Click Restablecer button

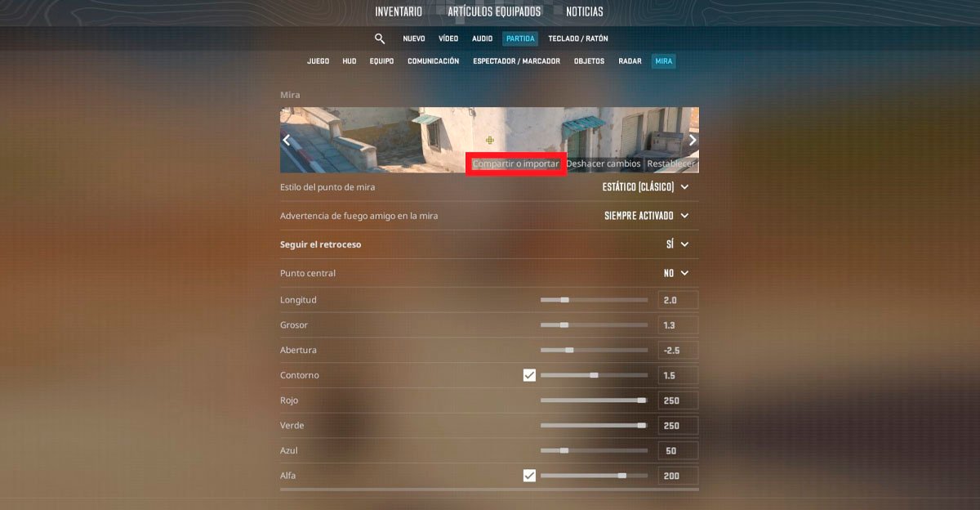tap(671, 163)
